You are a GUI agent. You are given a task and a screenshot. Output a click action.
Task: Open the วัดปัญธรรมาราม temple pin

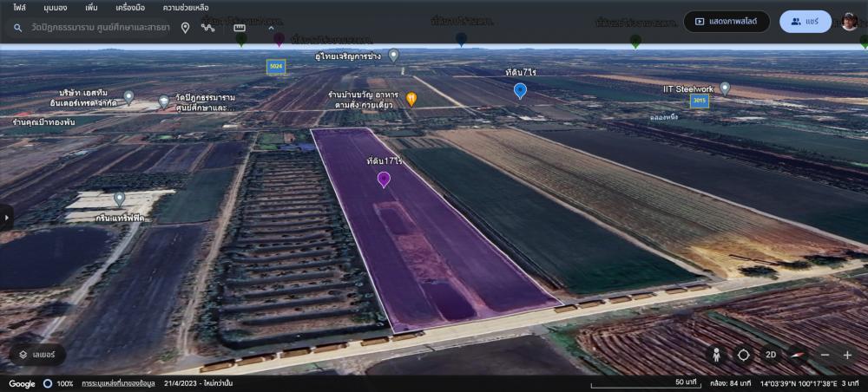coord(164,101)
